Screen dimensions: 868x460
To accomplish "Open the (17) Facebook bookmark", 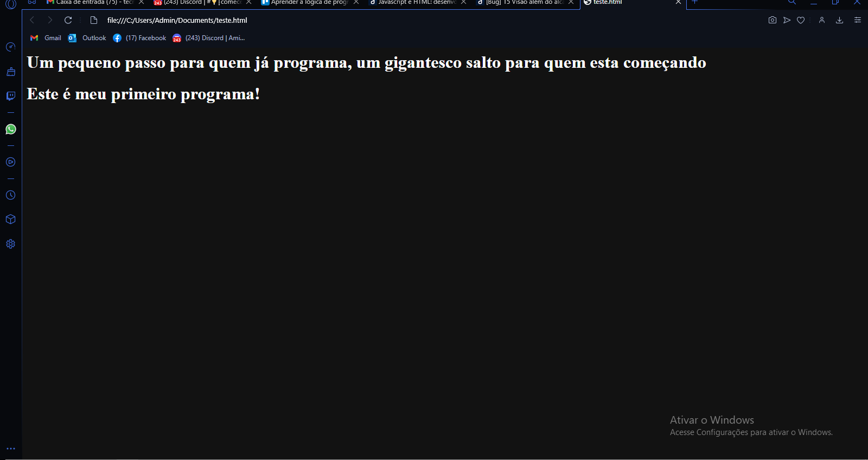I will click(x=140, y=38).
